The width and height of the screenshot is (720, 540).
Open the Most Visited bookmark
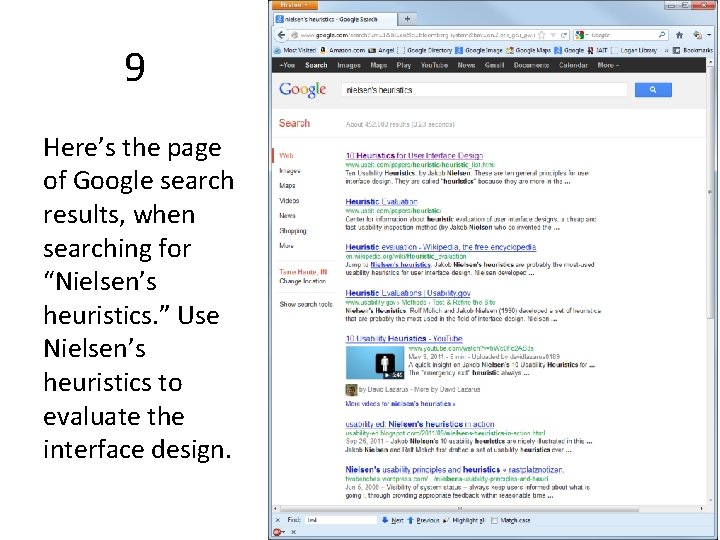pyautogui.click(x=295, y=50)
